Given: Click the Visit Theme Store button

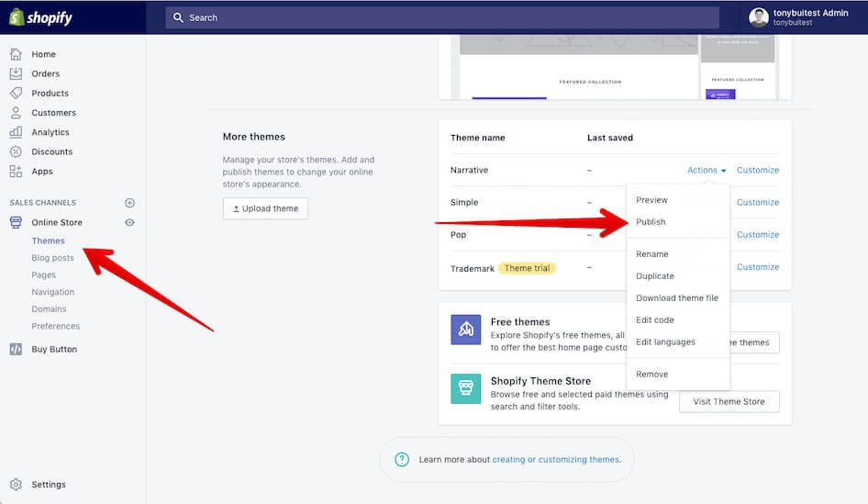Looking at the screenshot, I should coord(729,401).
